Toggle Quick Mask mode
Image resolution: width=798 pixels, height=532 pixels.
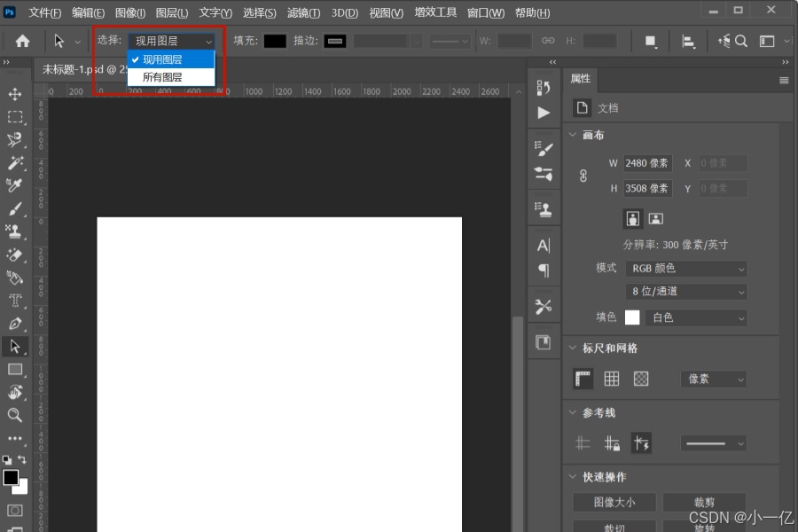point(15,511)
